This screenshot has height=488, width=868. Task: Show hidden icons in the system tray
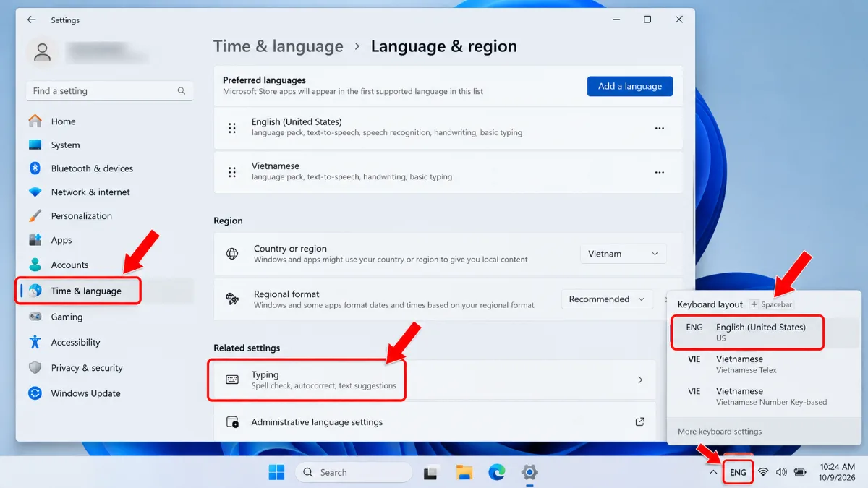point(713,472)
